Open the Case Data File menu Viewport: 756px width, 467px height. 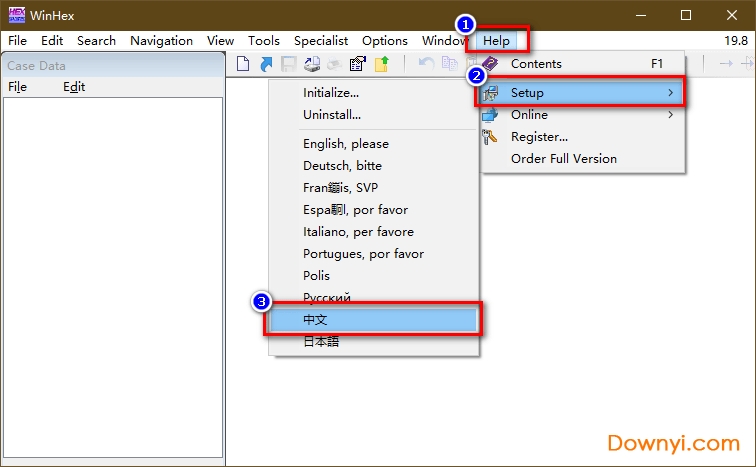17,87
